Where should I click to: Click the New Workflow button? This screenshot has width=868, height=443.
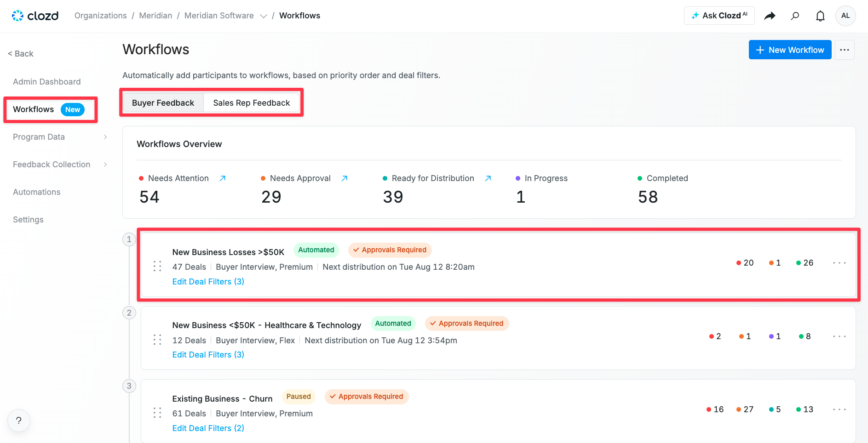point(790,50)
